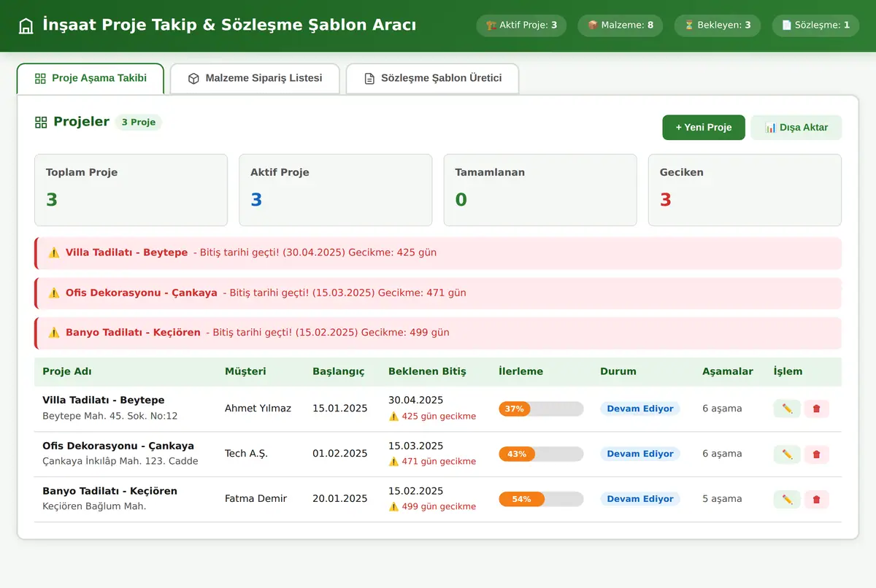Click project name Ofis Dekorasyonu - Çankaya in table
This screenshot has height=588, width=876.
point(118,446)
